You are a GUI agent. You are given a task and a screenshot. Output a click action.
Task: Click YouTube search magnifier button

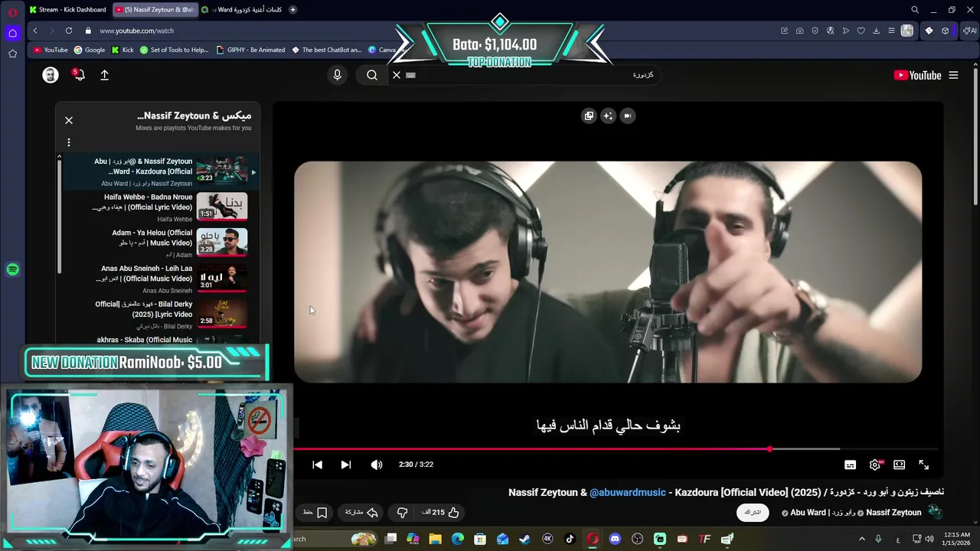coord(372,75)
